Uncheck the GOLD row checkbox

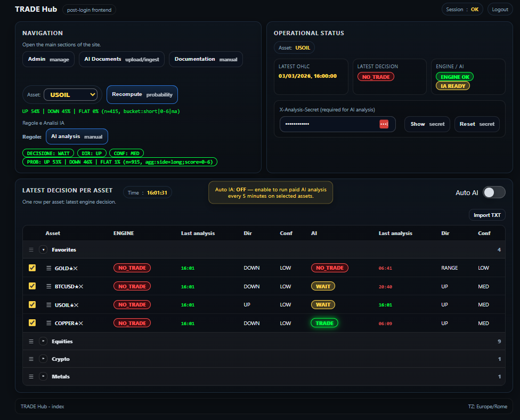(x=32, y=268)
